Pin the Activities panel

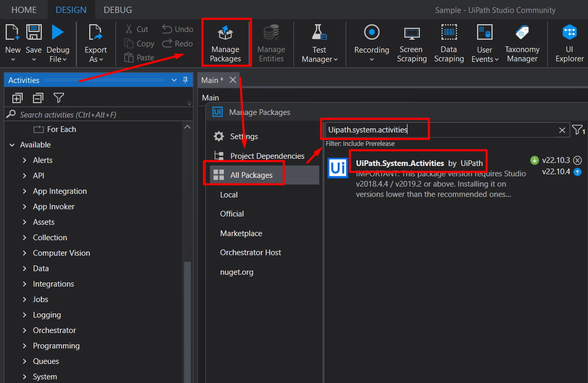point(185,80)
